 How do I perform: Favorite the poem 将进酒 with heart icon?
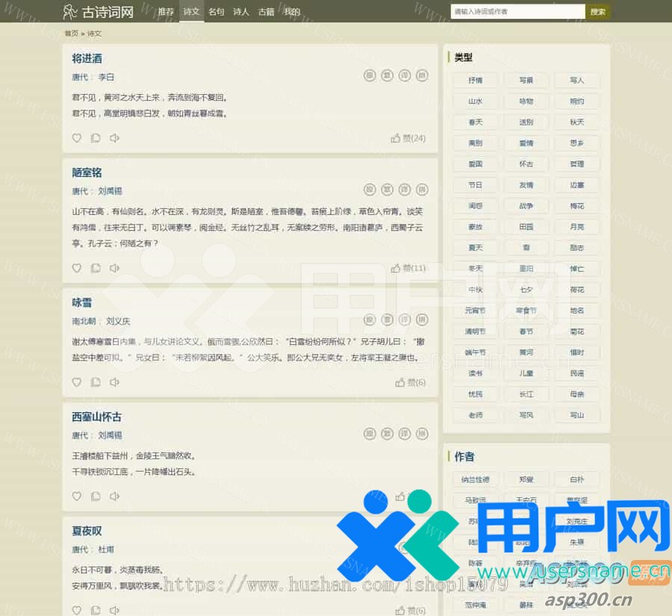[x=76, y=138]
